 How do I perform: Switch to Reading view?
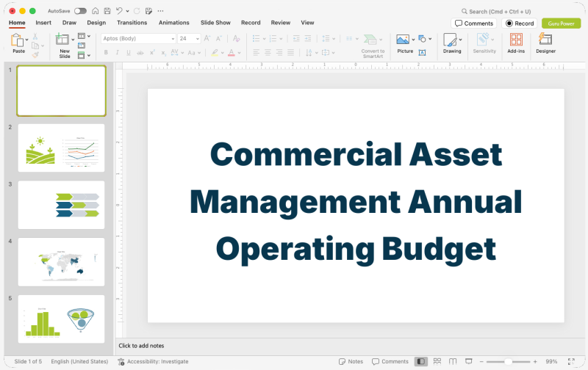point(453,361)
